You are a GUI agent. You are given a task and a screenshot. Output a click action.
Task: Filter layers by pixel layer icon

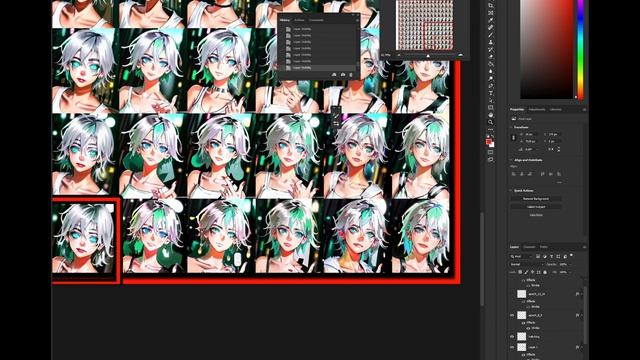point(538,256)
